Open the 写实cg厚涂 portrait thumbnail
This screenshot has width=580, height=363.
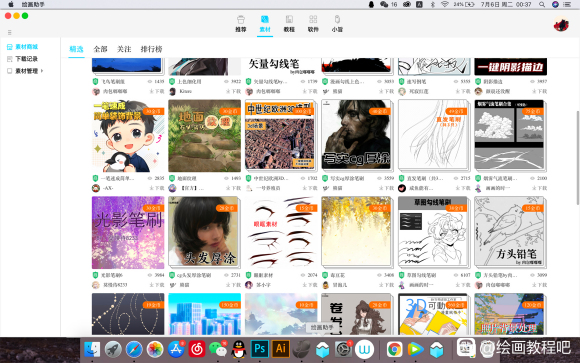357,135
